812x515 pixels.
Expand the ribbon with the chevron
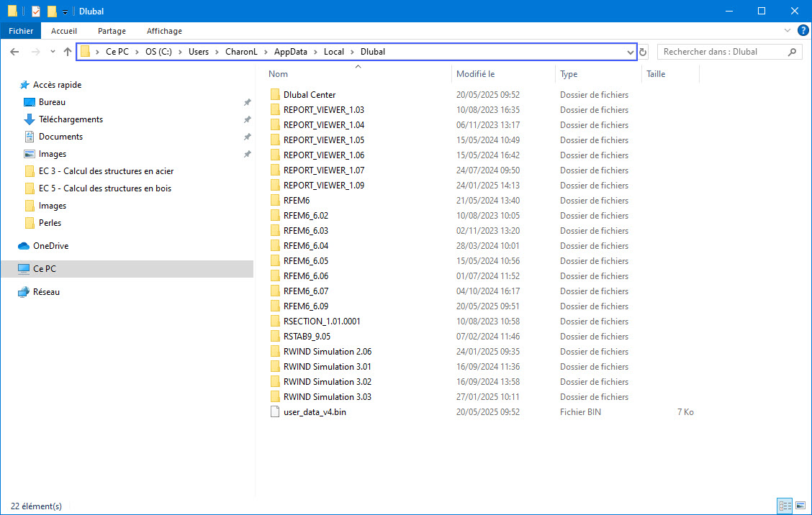[x=787, y=30]
